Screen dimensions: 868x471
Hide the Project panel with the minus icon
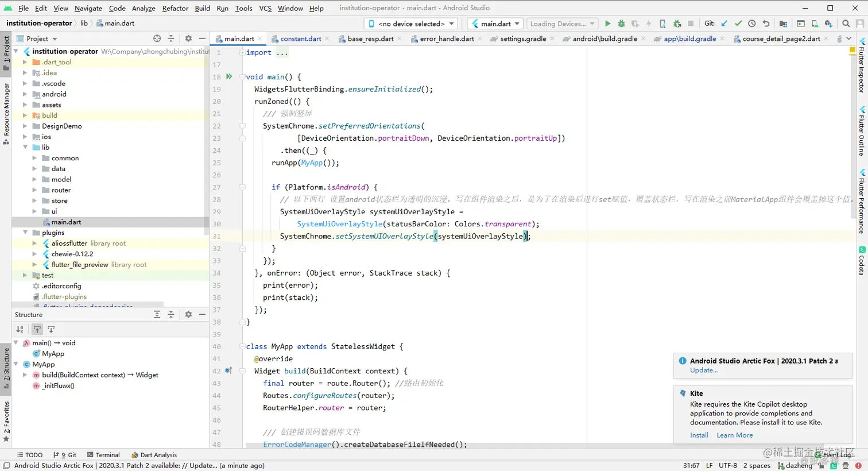(x=202, y=38)
